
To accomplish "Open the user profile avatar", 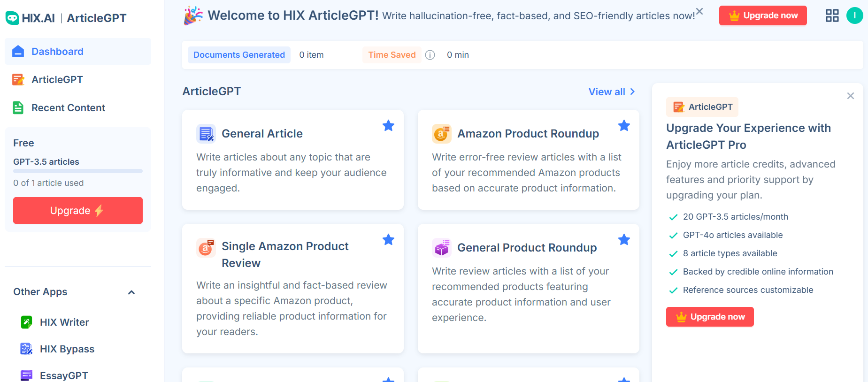I will pyautogui.click(x=854, y=15).
